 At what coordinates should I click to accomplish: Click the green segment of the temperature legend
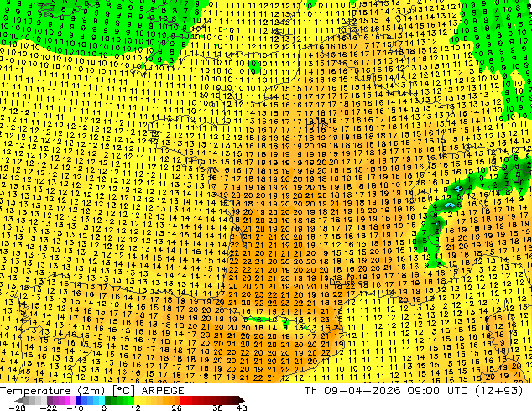119,400
